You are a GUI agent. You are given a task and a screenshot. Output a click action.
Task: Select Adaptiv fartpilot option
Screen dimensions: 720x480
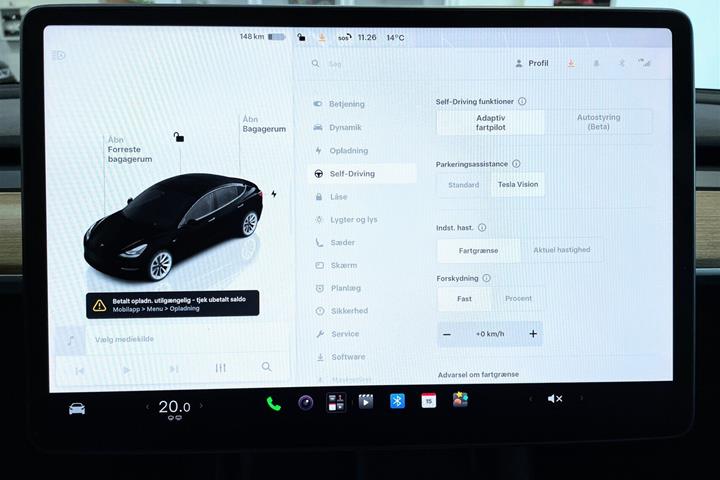(x=490, y=123)
